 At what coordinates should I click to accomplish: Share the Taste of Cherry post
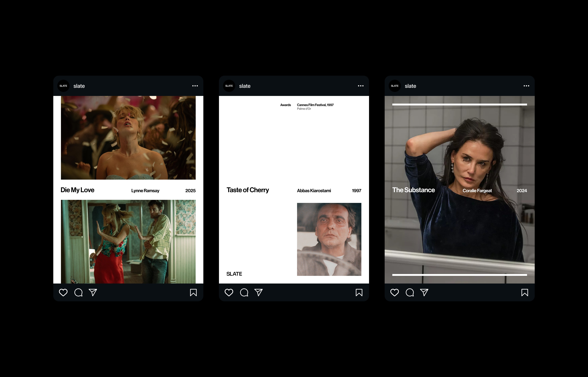258,293
